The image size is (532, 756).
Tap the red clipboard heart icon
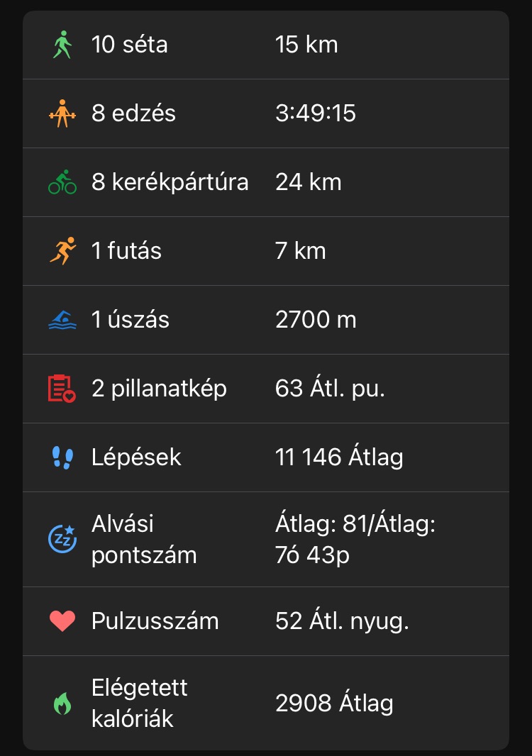62,389
